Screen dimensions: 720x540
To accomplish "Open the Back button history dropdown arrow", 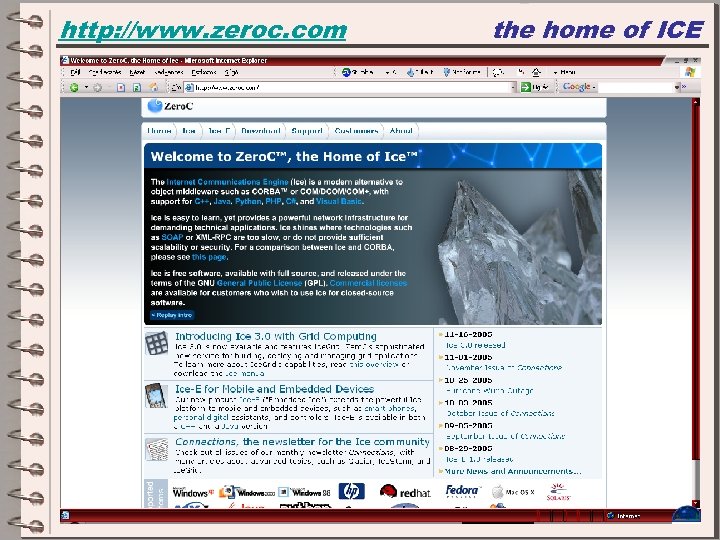I will click(85, 87).
